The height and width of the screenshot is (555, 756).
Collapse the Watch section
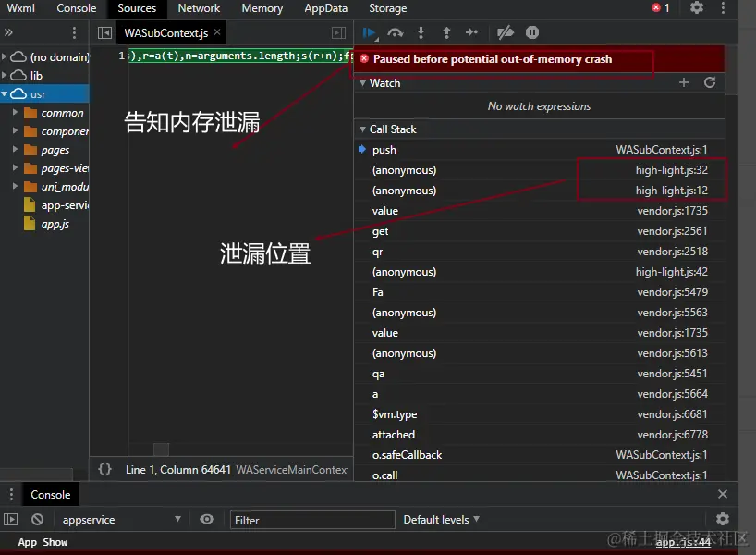362,83
